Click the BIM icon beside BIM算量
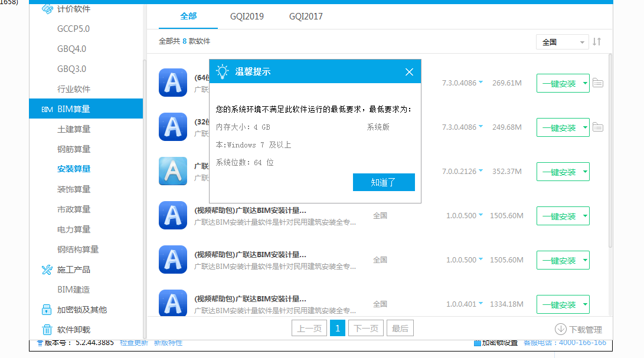The image size is (644, 358). (47, 110)
